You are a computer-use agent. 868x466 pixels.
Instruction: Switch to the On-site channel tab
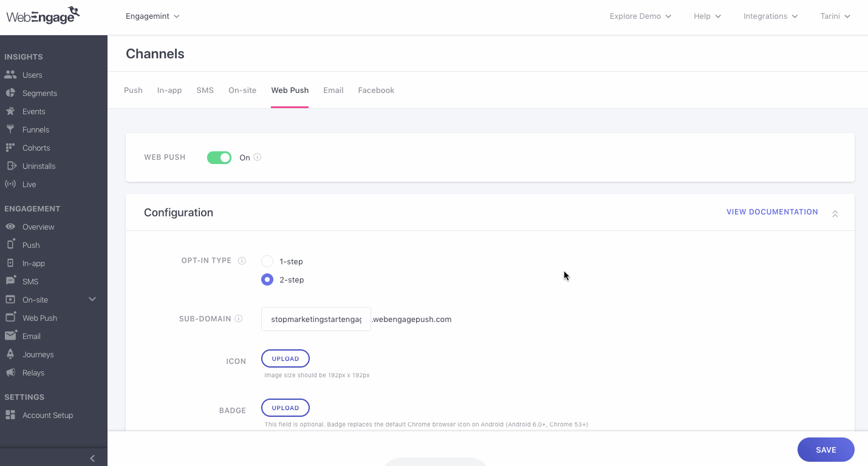(x=242, y=90)
